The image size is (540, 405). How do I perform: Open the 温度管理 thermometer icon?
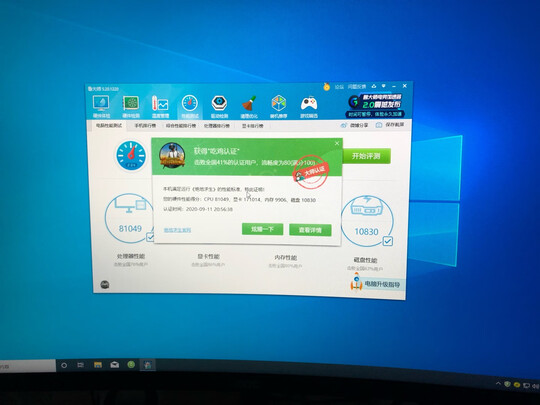click(x=160, y=103)
